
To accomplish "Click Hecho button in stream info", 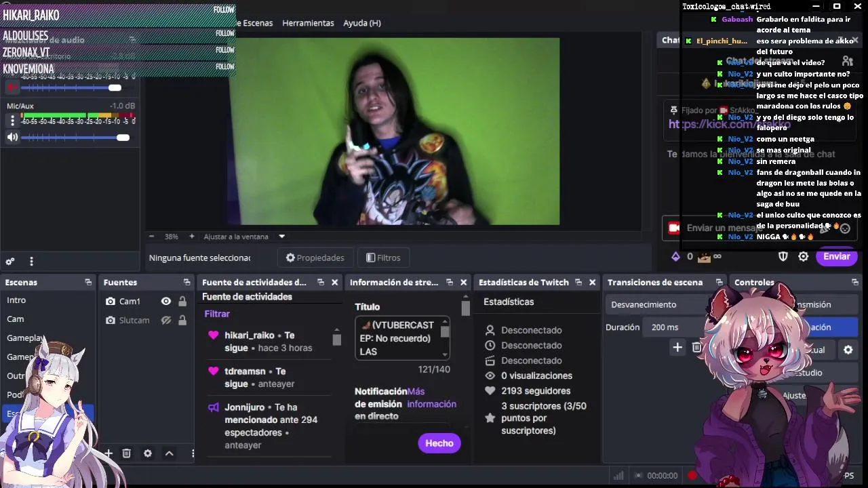I will (439, 443).
